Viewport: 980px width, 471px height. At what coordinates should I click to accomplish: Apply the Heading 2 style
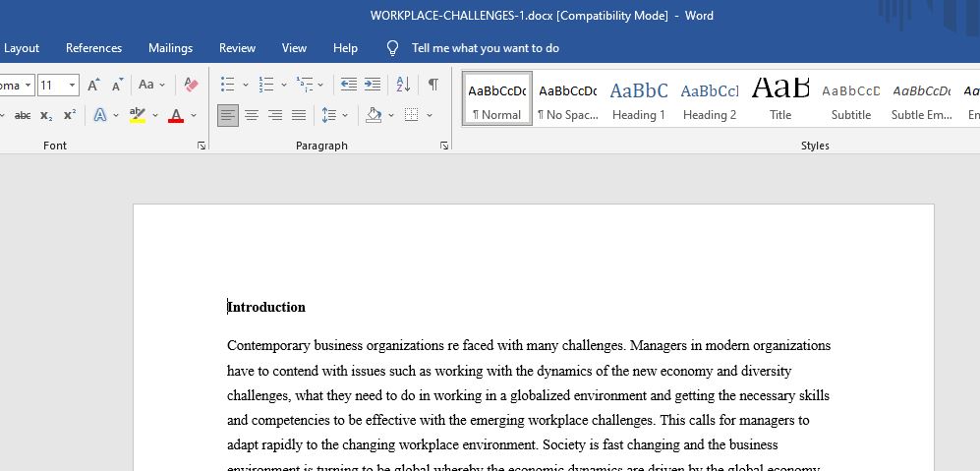coord(710,98)
